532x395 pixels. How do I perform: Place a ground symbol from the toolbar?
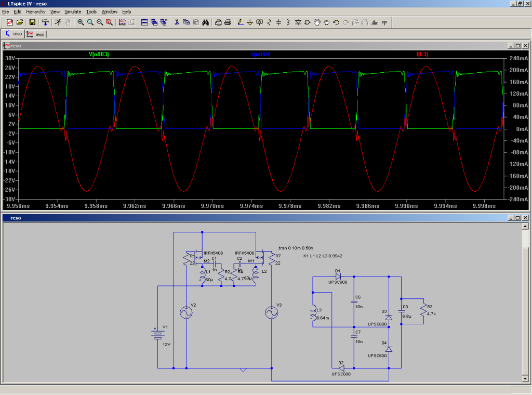[x=249, y=22]
